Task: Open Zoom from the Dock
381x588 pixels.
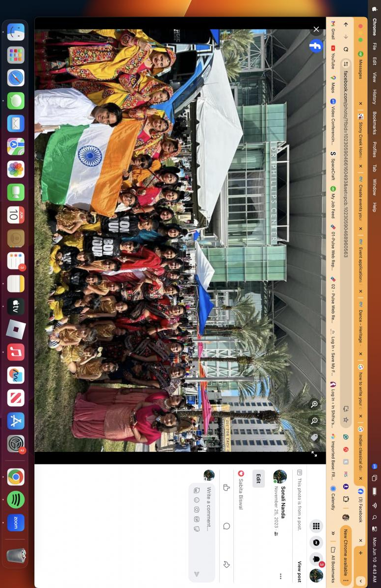Action: (16, 523)
